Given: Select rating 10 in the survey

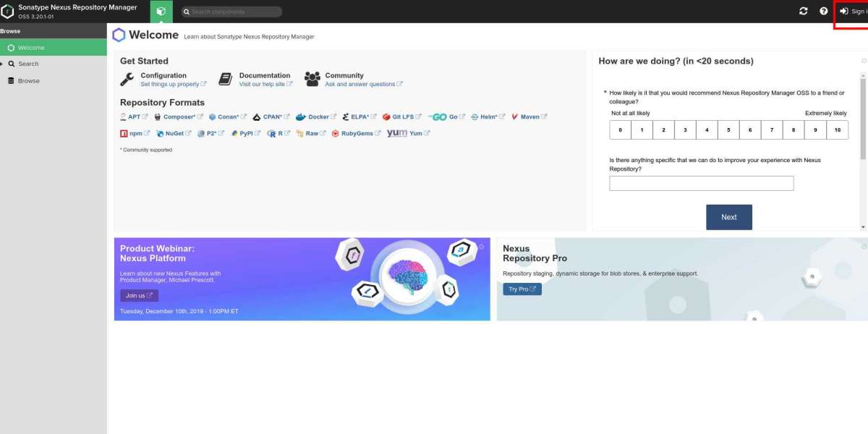Looking at the screenshot, I should click(837, 130).
